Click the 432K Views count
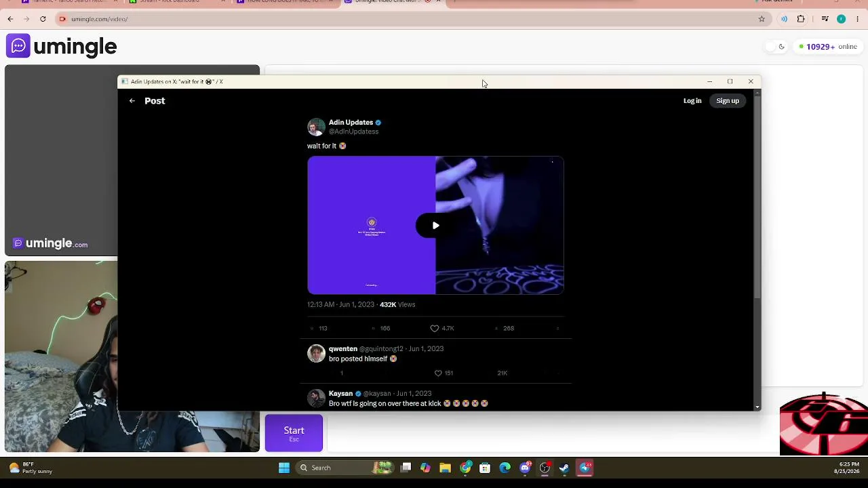 [397, 305]
